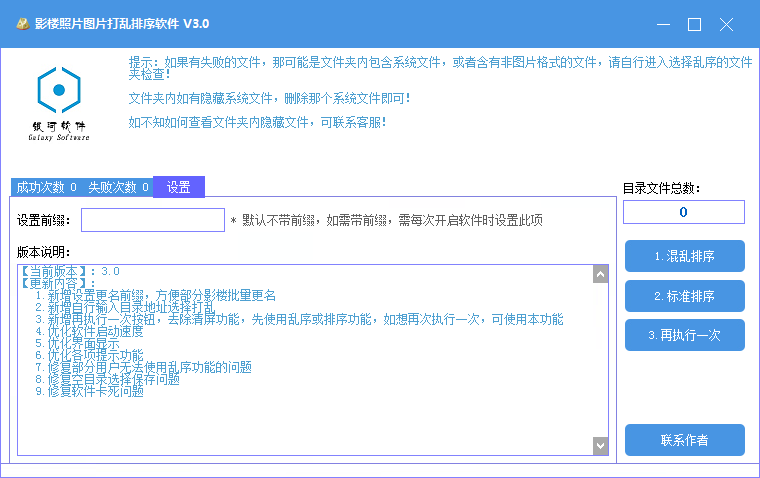760x478 pixels.
Task: Click the 当前版本 line in the version notes
Action: [x=70, y=271]
